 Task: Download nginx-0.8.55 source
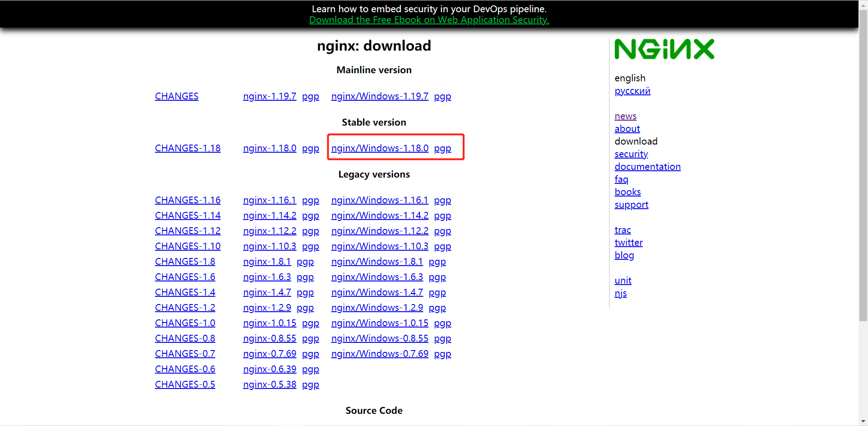tap(269, 338)
